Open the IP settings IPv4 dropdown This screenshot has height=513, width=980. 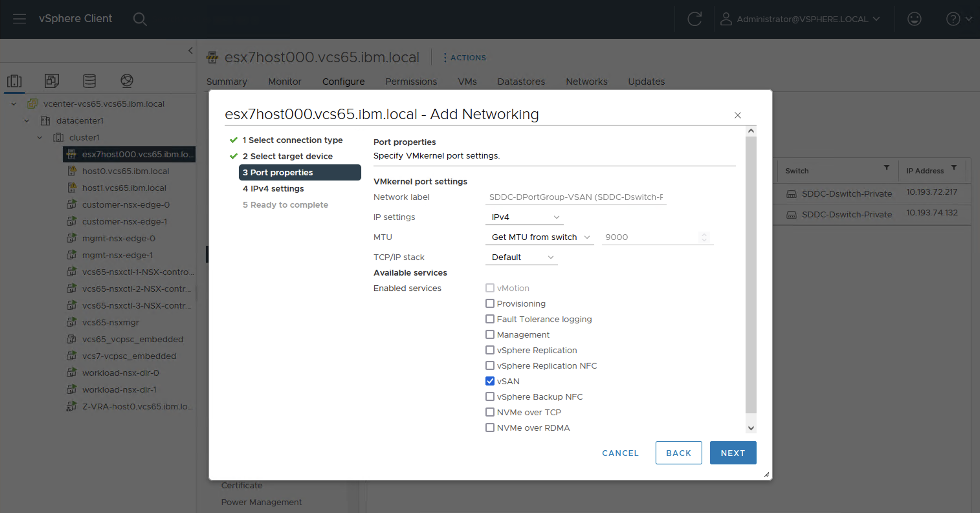pos(524,217)
